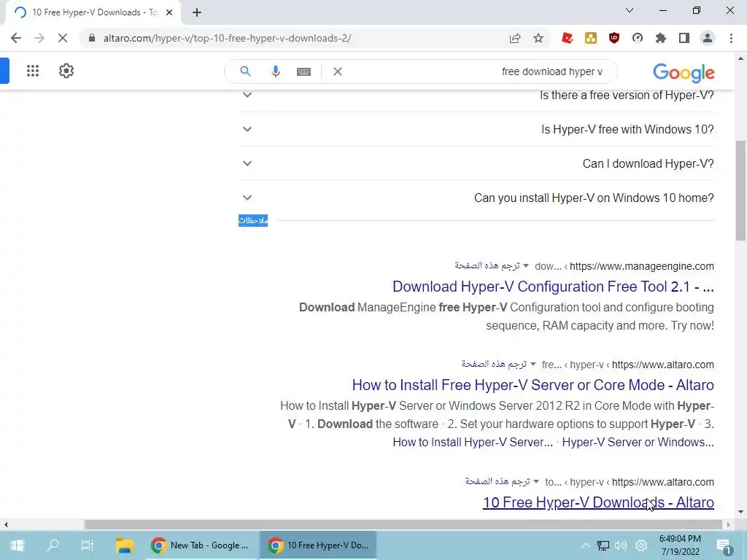
Task: Show hidden system tray icons
Action: [586, 545]
